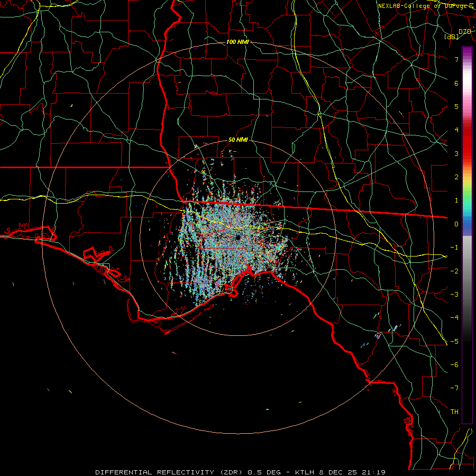Click the 6 dB value on color scale
This screenshot has height=476, width=476.
click(x=456, y=83)
